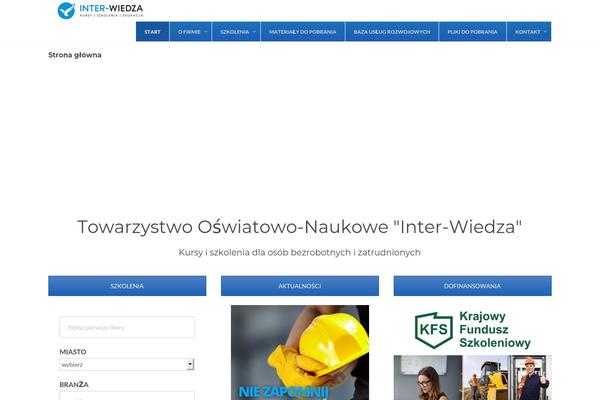
Task: Click the DOFINANSOWANIA section button
Action: point(473,286)
